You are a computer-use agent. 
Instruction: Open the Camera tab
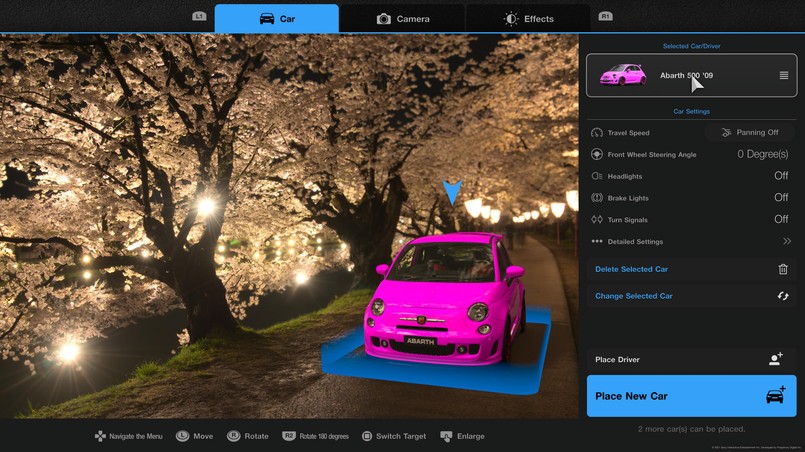pyautogui.click(x=402, y=18)
